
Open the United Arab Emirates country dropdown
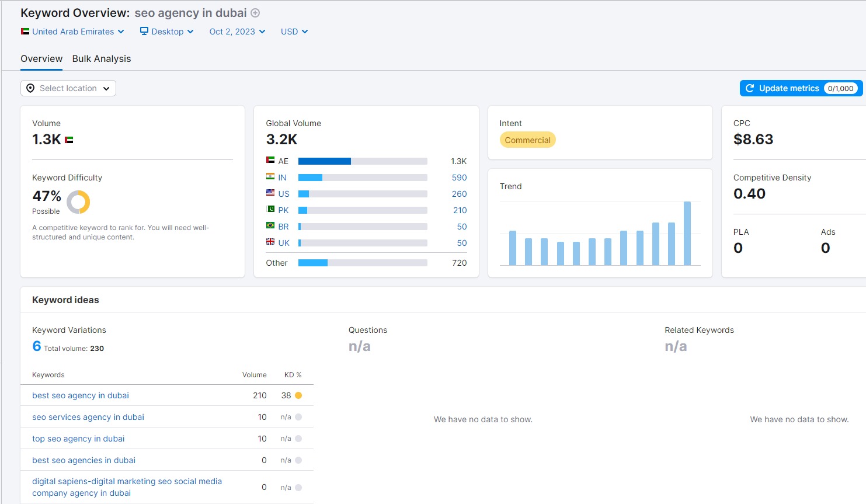(x=72, y=32)
